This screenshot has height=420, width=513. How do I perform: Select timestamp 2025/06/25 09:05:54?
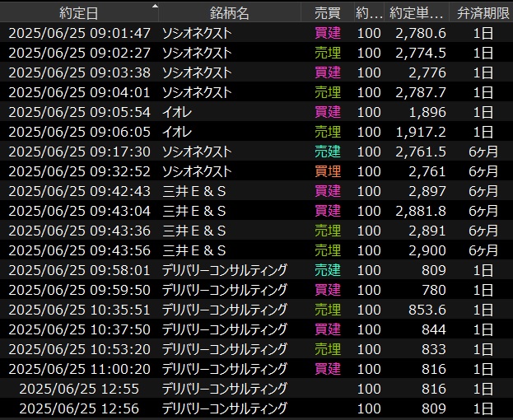pos(80,112)
